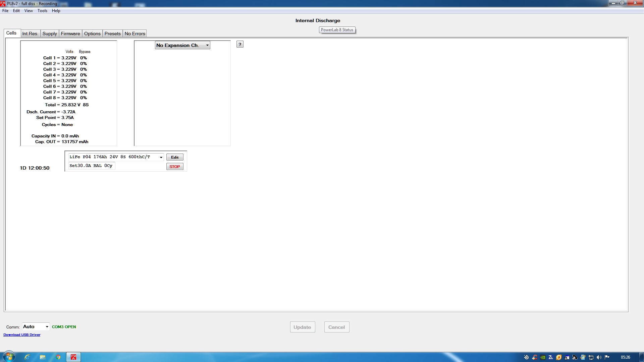This screenshot has height=362, width=644.
Task: Open NVIDIA tray icon
Action: (x=543, y=357)
